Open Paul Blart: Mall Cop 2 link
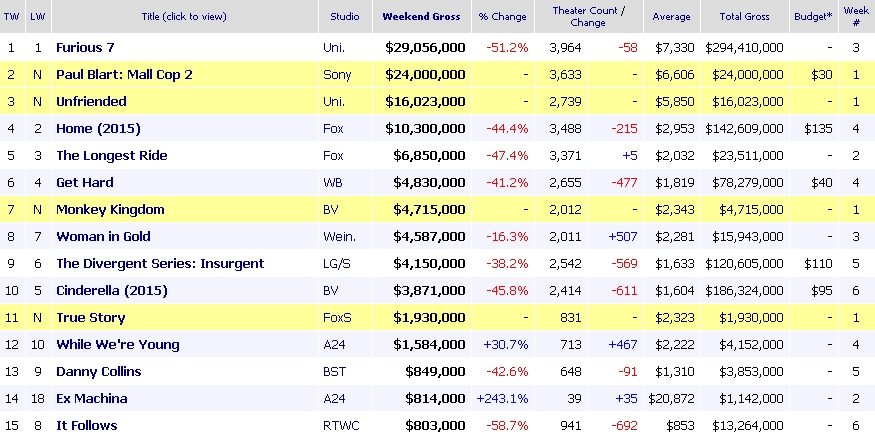875x438 pixels. point(124,74)
